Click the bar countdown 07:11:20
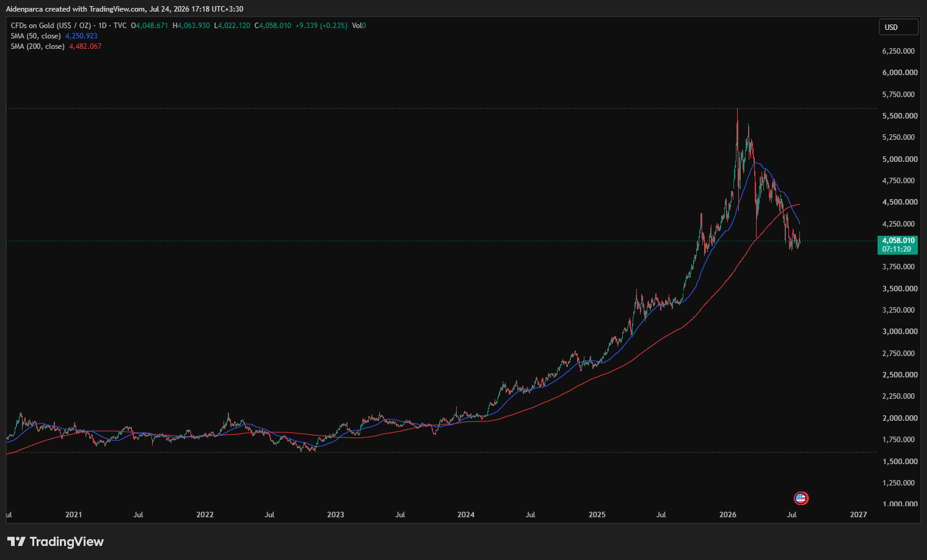The width and height of the screenshot is (927, 560). 896,249
